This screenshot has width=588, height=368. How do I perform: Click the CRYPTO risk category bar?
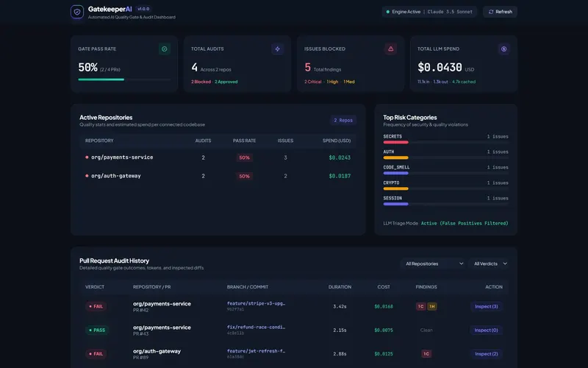coord(445,188)
